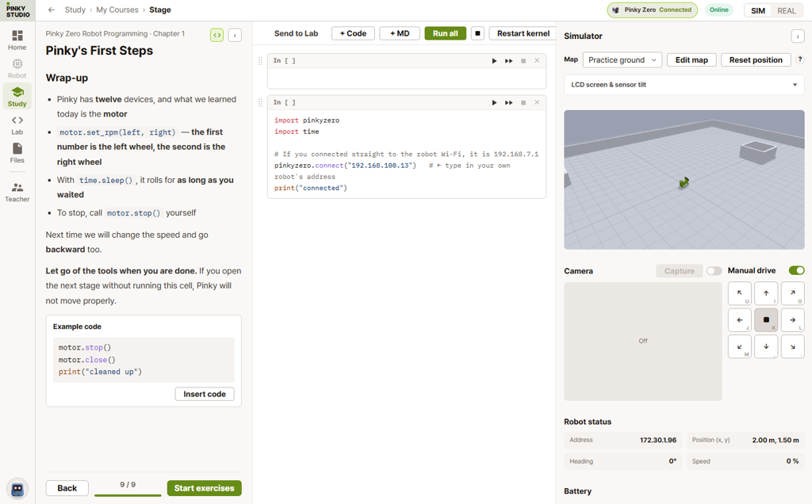The height and width of the screenshot is (504, 812).
Task: Delete the first empty cell
Action: 537,60
